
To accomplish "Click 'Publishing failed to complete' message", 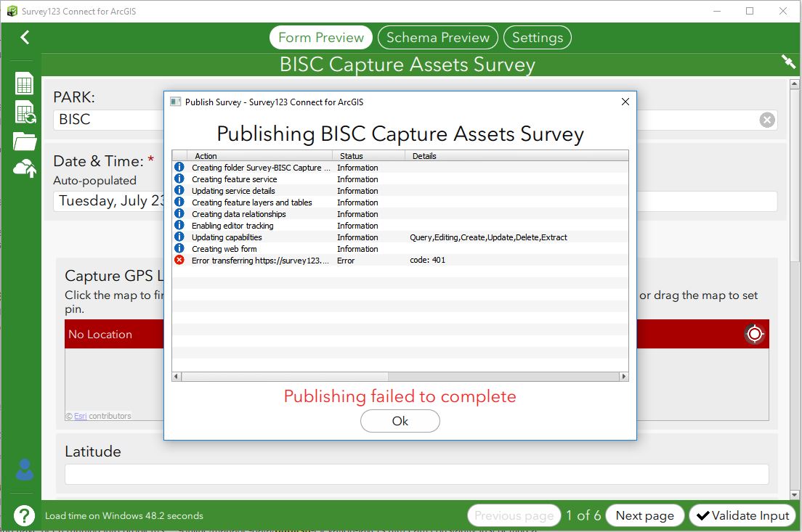I will click(400, 396).
